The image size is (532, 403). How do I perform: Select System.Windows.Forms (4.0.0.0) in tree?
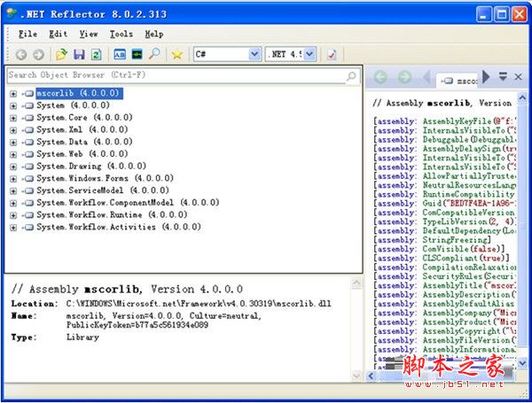pos(105,178)
